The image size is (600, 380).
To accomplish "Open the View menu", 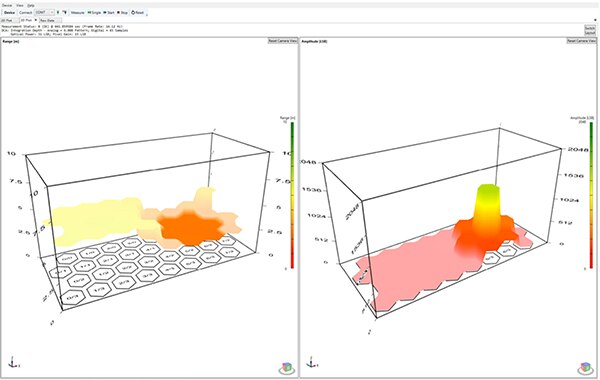I will coord(20,5).
